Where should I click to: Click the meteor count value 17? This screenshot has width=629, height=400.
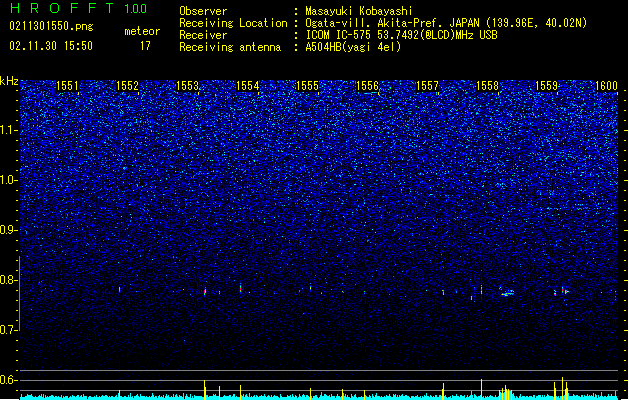click(x=145, y=46)
